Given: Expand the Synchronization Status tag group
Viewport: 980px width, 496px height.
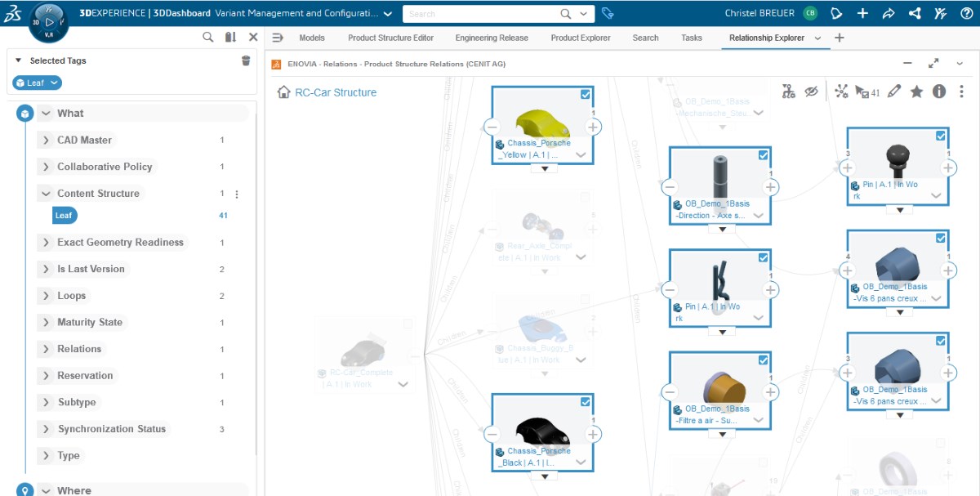Looking at the screenshot, I should tap(47, 429).
